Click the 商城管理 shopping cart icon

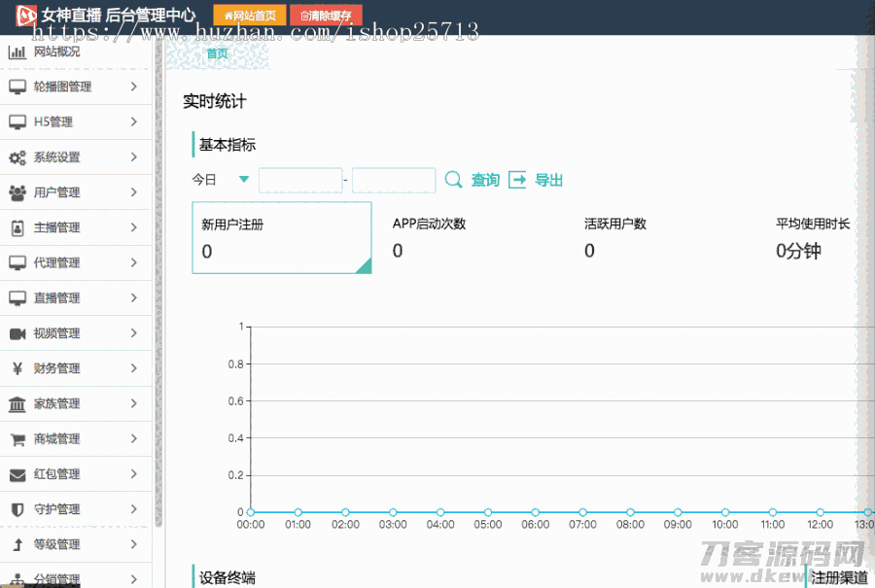(x=17, y=439)
